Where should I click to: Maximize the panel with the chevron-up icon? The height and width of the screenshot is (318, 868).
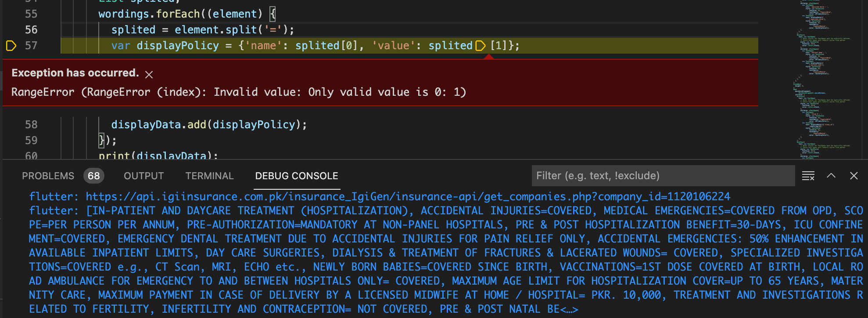(x=831, y=176)
